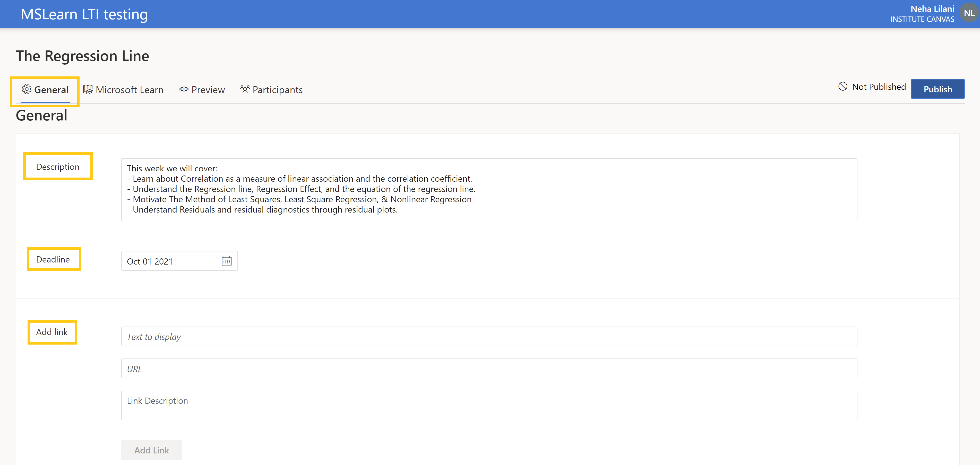Focus the Text to display field
Screen dimensions: 980x465
(489, 337)
